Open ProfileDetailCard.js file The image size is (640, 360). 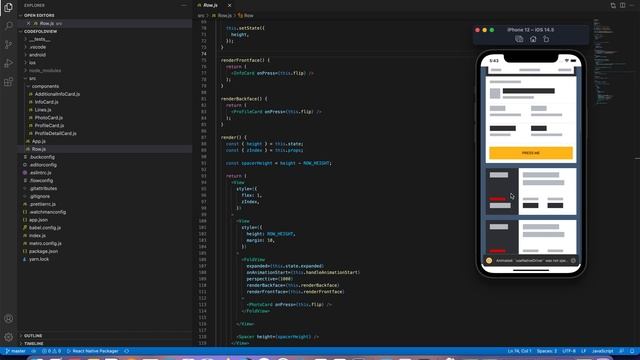click(x=55, y=133)
